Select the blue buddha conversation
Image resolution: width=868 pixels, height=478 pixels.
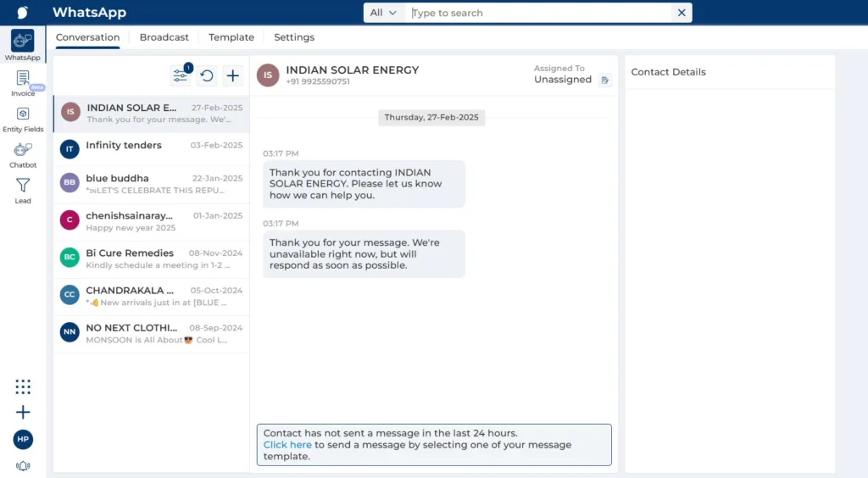tap(151, 184)
